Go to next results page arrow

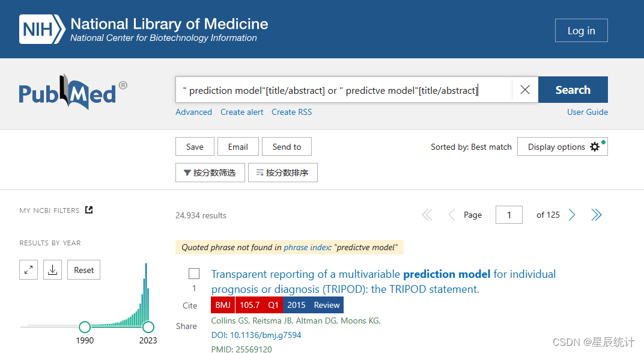(x=572, y=215)
